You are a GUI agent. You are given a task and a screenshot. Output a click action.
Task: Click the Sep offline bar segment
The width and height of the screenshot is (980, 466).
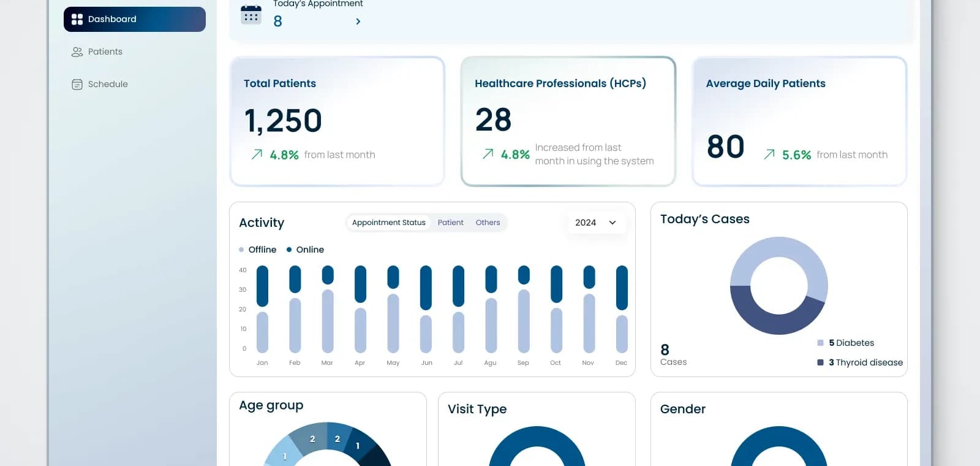point(524,321)
